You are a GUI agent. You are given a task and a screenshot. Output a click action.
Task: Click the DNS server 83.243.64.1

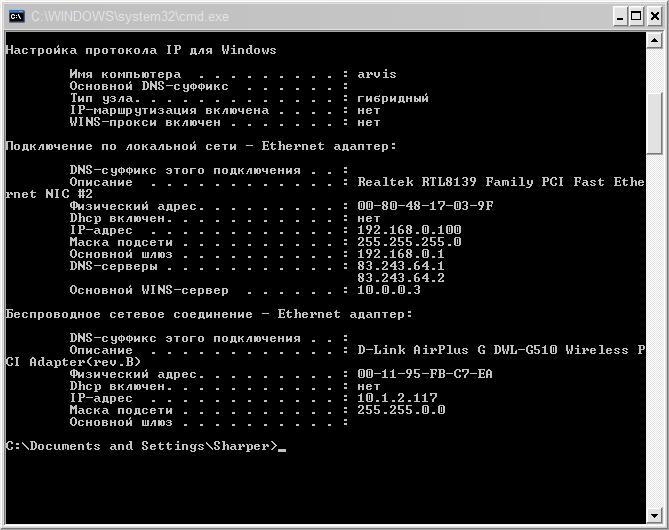coord(401,266)
